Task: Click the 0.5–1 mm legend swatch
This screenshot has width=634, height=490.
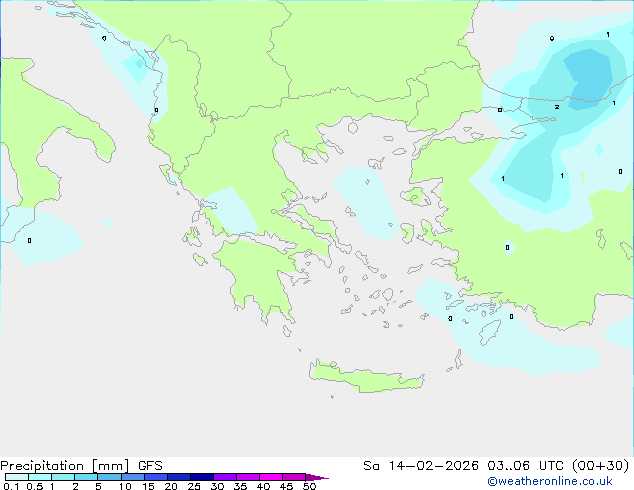Action: 40,477
